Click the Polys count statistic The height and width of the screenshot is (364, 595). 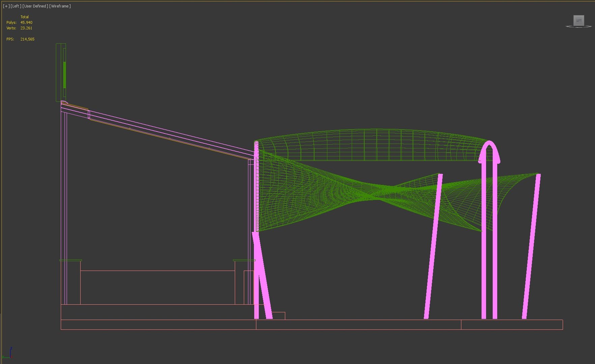tap(19, 23)
